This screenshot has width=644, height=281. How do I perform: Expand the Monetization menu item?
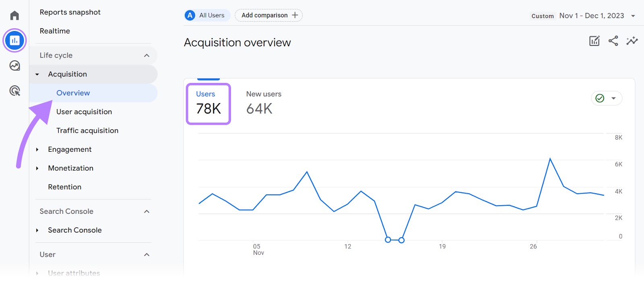tap(37, 168)
